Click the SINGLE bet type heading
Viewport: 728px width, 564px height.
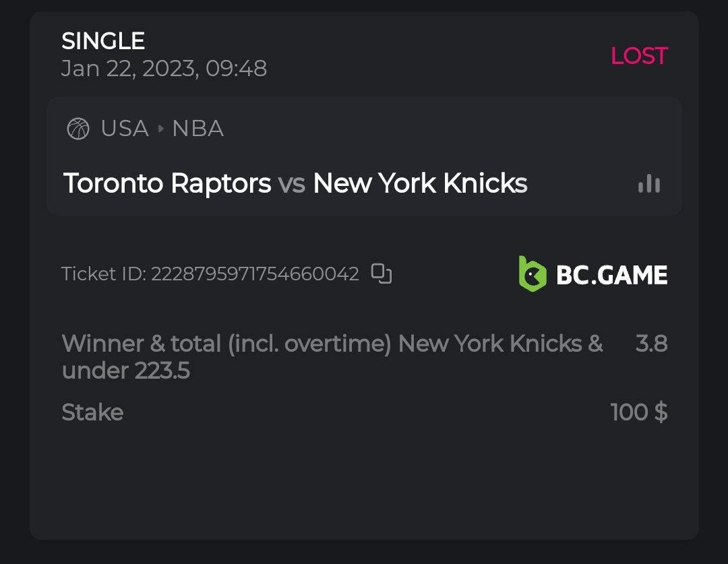103,41
